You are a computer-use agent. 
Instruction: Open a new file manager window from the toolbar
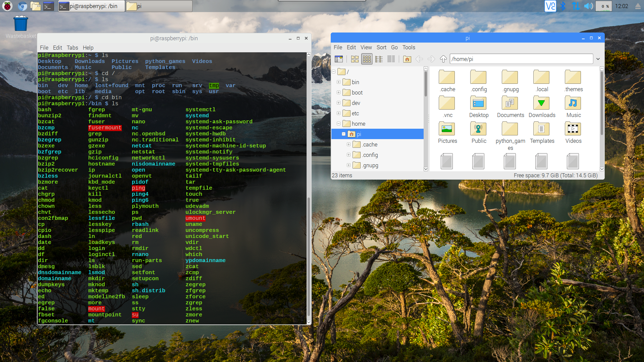tap(339, 59)
